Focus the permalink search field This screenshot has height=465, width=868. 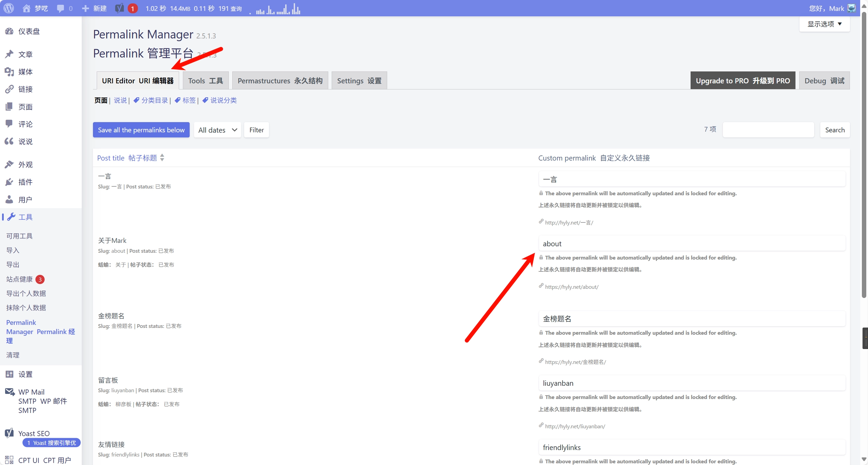coord(768,130)
